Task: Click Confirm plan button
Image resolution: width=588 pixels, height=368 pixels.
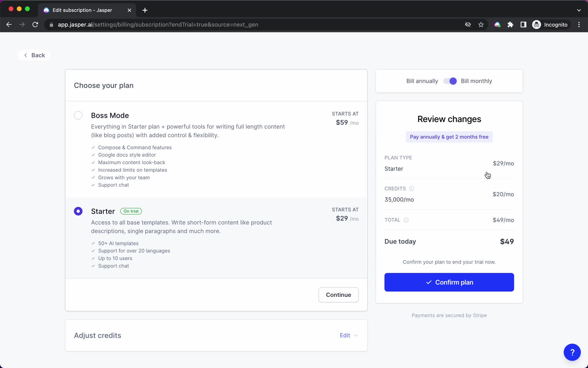Action: click(449, 282)
